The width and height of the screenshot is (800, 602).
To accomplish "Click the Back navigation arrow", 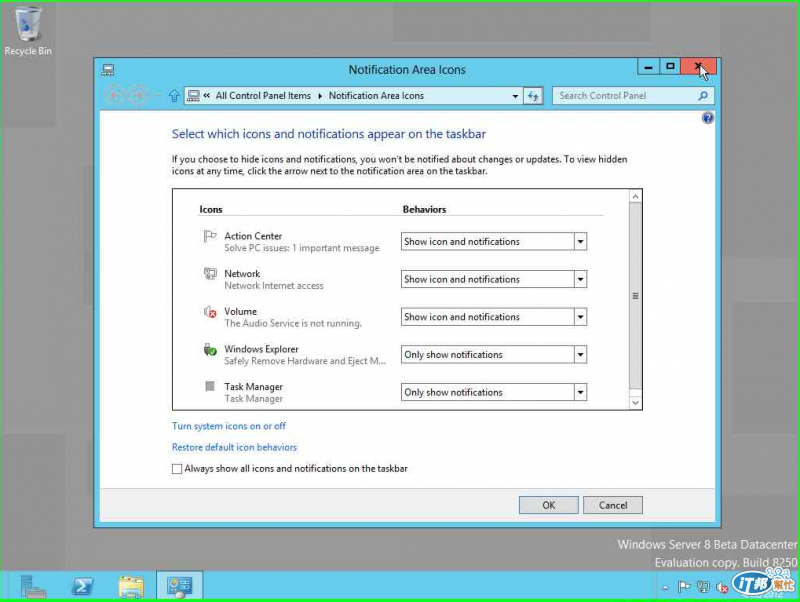I will (x=114, y=95).
